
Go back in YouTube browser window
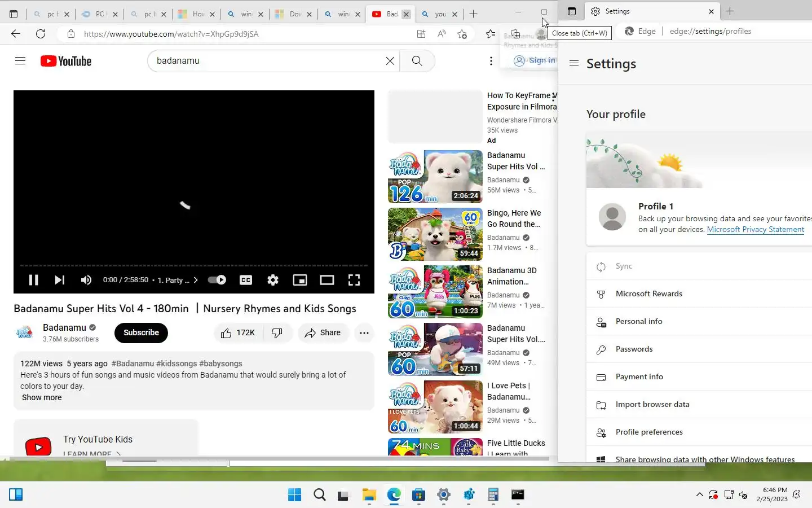click(x=16, y=34)
